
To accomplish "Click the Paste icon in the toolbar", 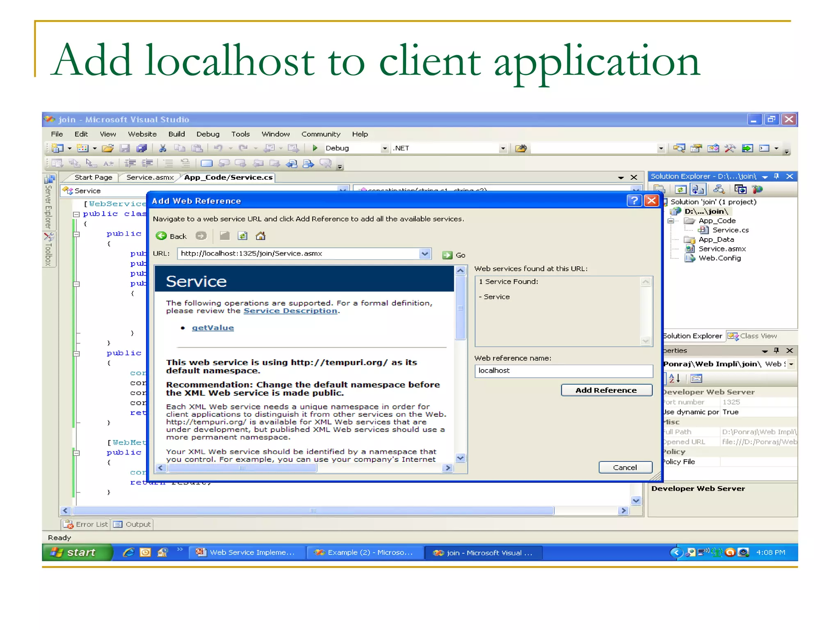I will tap(197, 148).
